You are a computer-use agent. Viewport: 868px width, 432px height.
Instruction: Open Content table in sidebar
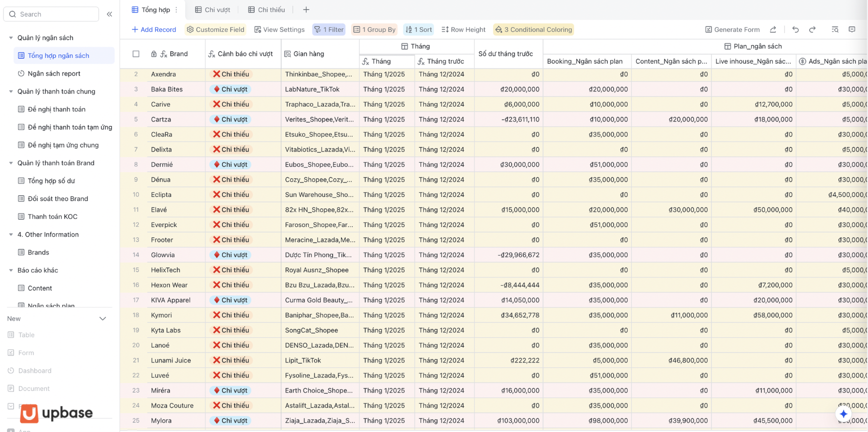tap(40, 288)
